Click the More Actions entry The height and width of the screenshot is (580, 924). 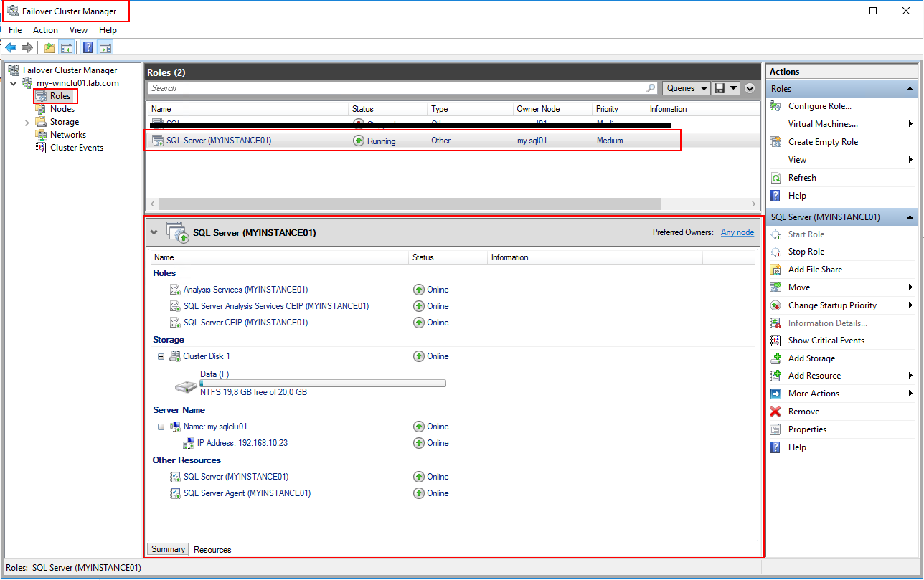point(842,394)
